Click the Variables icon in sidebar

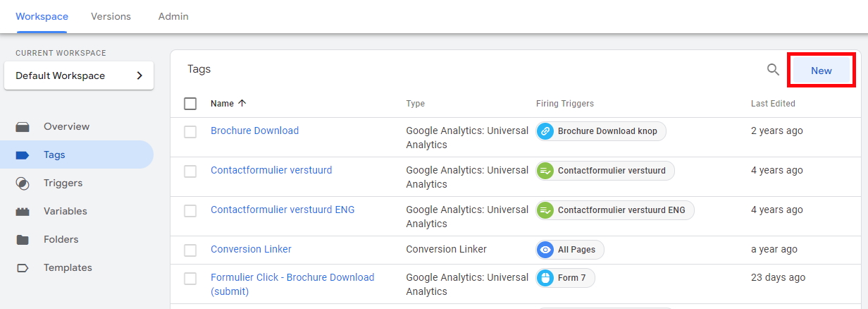23,212
